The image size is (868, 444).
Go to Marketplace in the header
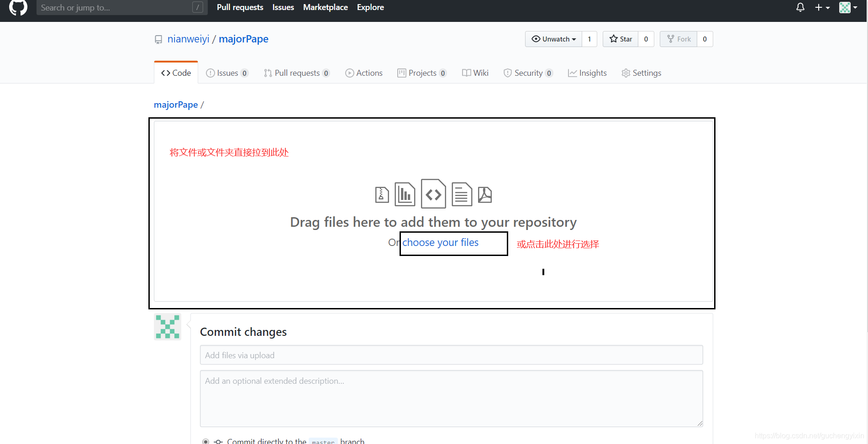click(326, 7)
